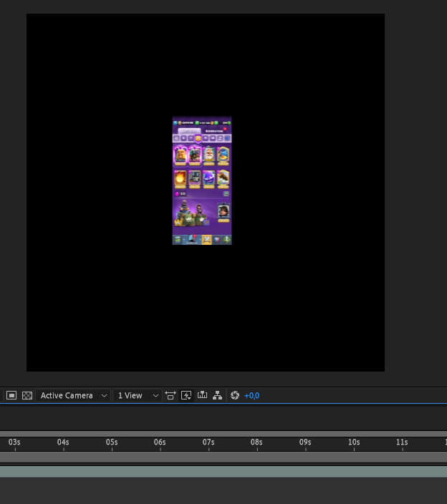Image resolution: width=447 pixels, height=504 pixels.
Task: Open the 1 View layout dropdown
Action: pyautogui.click(x=138, y=395)
